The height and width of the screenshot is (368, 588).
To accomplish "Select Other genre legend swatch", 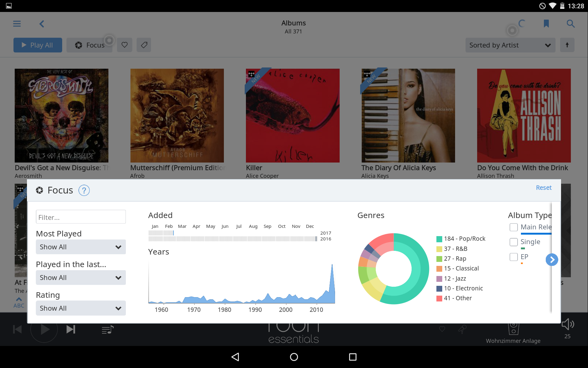I will (439, 298).
